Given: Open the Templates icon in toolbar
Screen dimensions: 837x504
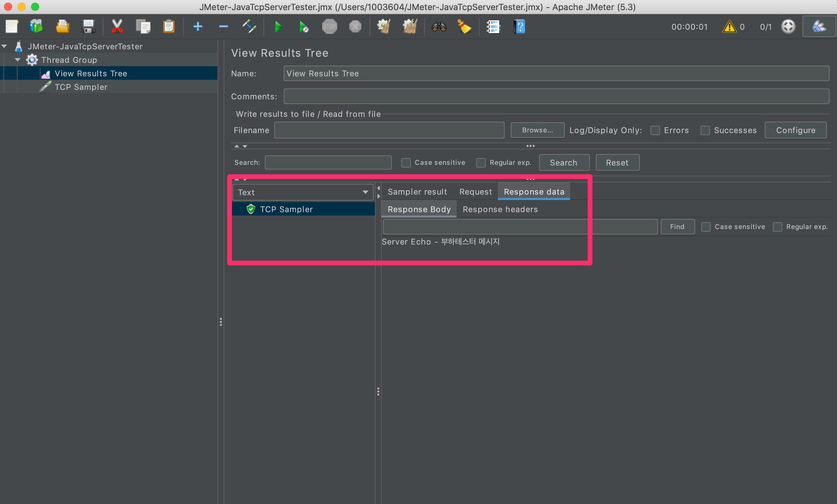Looking at the screenshot, I should [x=36, y=26].
